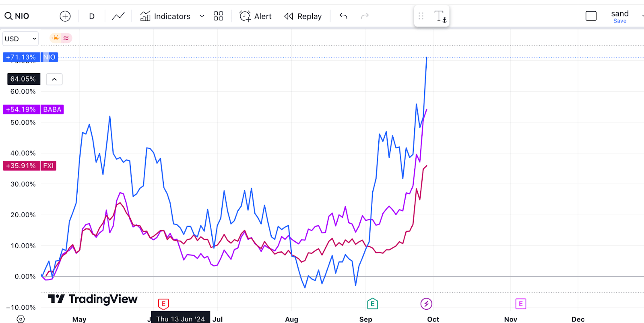
Task: Click the pink wave icon
Action: click(66, 38)
